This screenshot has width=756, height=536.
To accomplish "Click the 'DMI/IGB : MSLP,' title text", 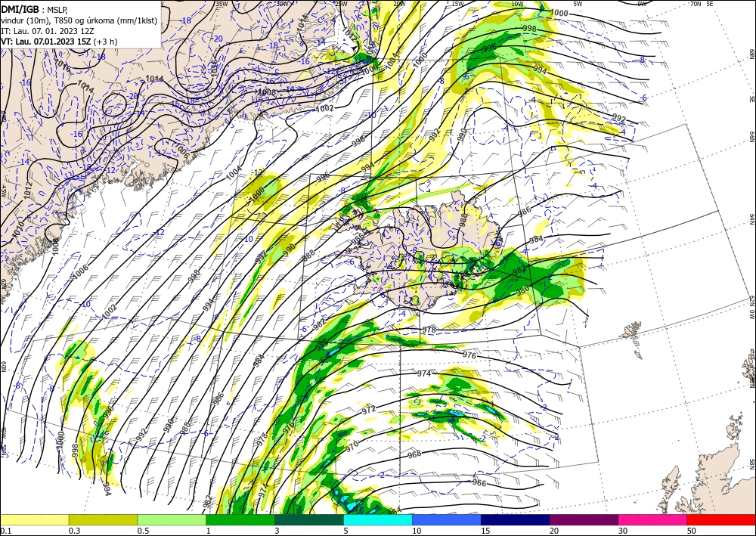I will tap(34, 9).
